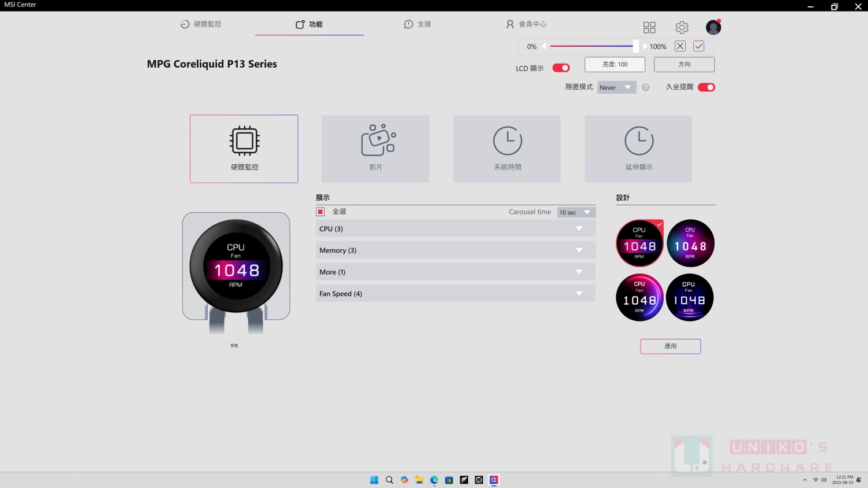The height and width of the screenshot is (488, 868).
Task: Expand the More (1) section
Action: (455, 272)
